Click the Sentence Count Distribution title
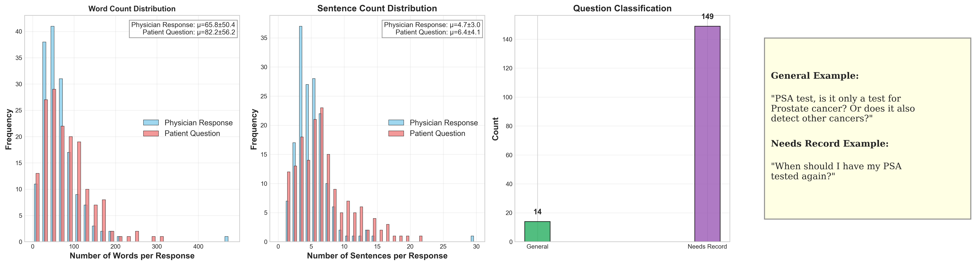The width and height of the screenshot is (980, 265). [377, 8]
